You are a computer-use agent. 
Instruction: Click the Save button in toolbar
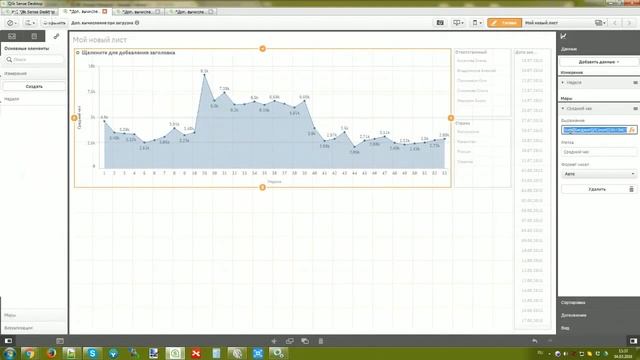54,23
